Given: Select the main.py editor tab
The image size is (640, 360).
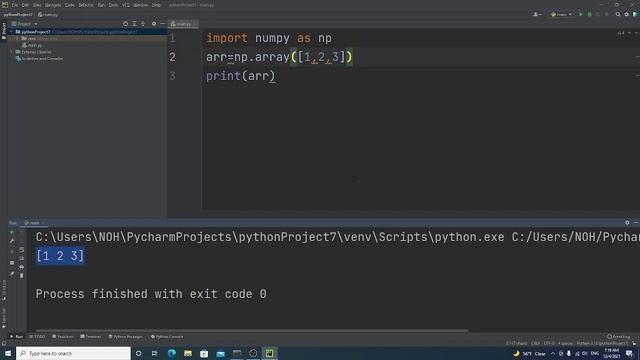Looking at the screenshot, I should pos(183,24).
